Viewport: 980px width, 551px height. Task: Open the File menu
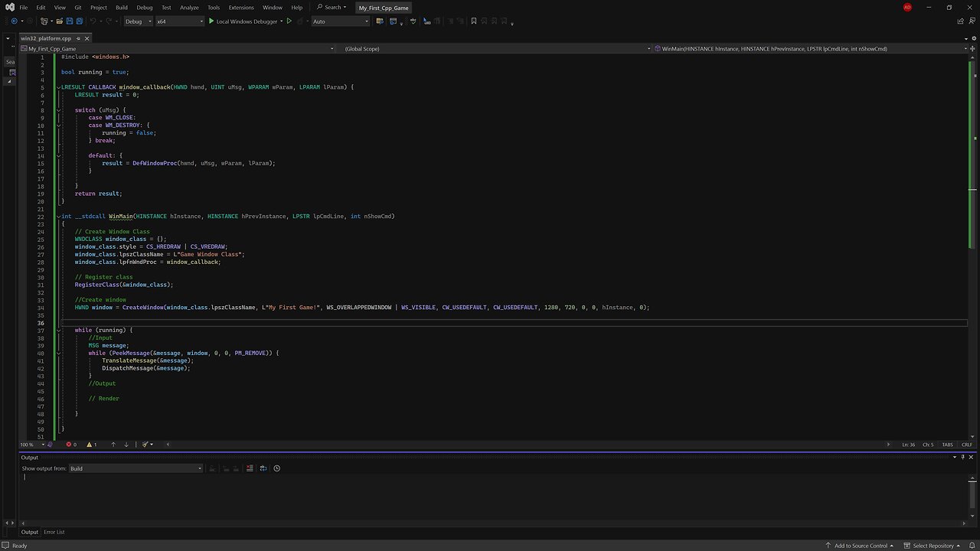(24, 7)
